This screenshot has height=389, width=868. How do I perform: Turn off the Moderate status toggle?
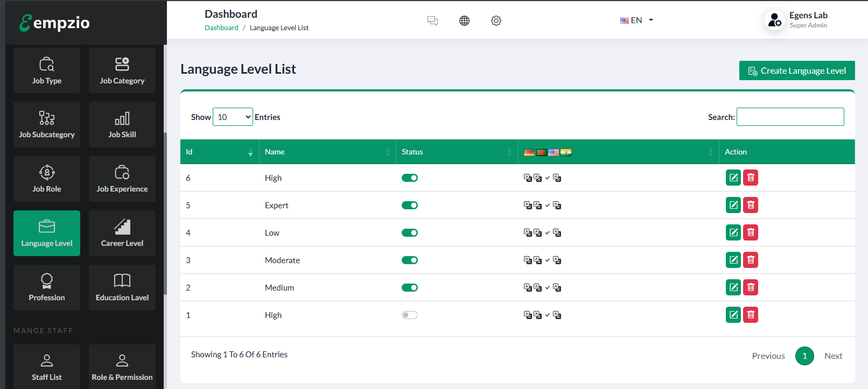tap(410, 260)
